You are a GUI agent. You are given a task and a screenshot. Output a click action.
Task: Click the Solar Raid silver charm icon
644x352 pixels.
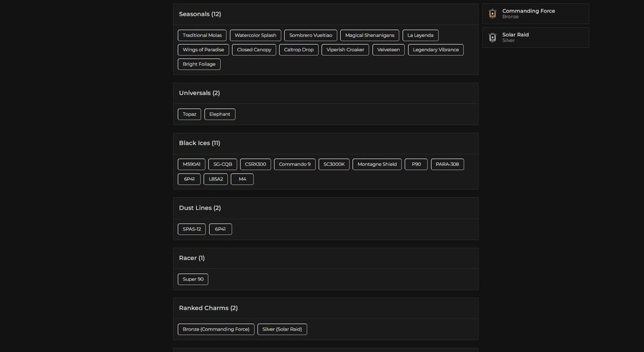click(492, 38)
